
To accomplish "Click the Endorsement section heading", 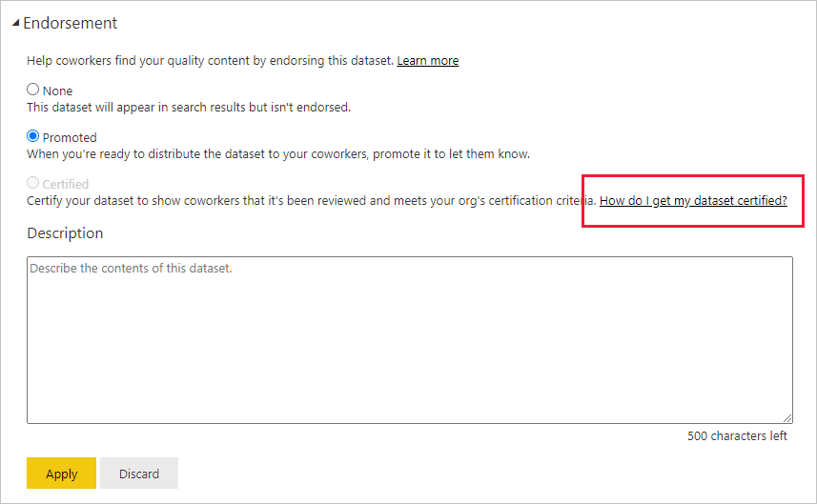I will [x=71, y=24].
